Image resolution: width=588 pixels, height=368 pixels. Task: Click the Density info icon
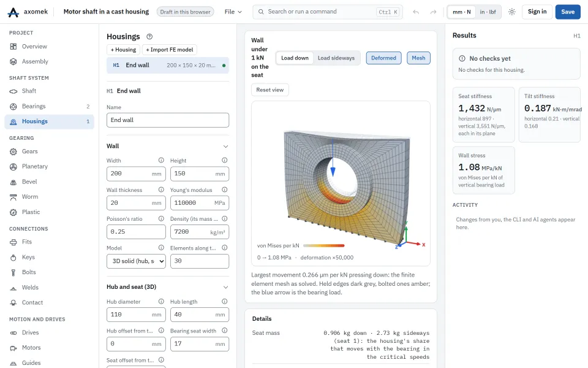click(x=225, y=218)
